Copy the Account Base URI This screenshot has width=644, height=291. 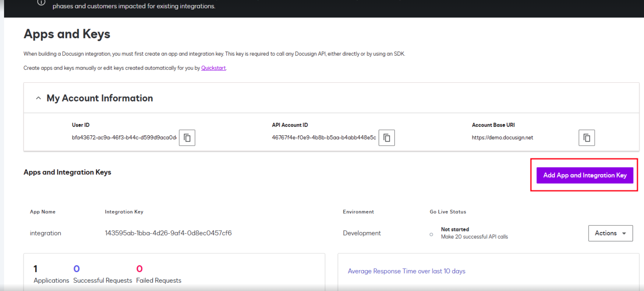point(586,138)
